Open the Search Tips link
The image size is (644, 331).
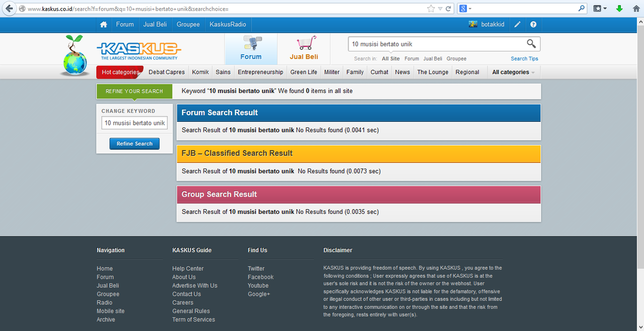point(524,59)
